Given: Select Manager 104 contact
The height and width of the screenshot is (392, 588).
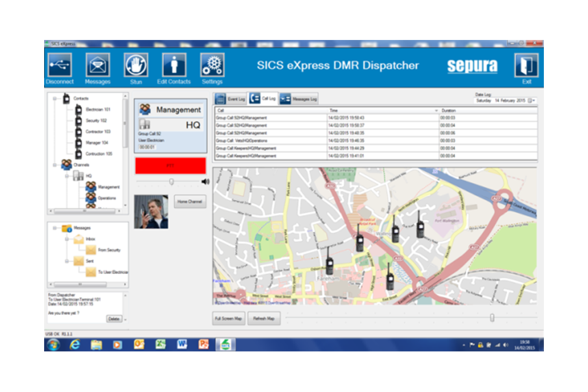Looking at the screenshot, I should point(97,143).
